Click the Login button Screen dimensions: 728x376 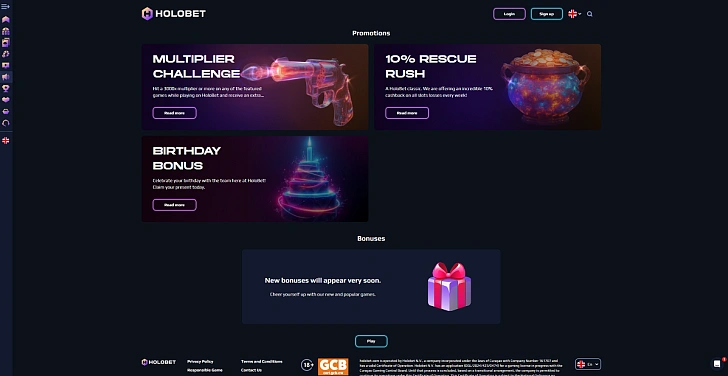tap(509, 14)
